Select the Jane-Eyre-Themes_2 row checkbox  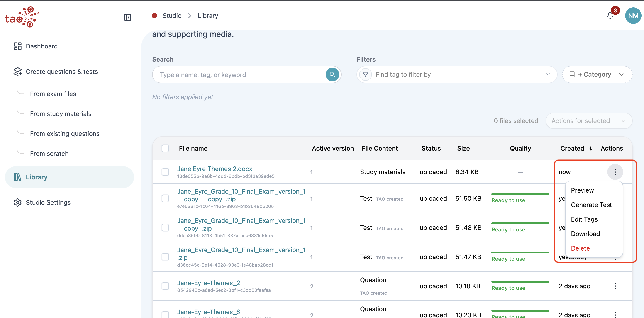click(165, 286)
